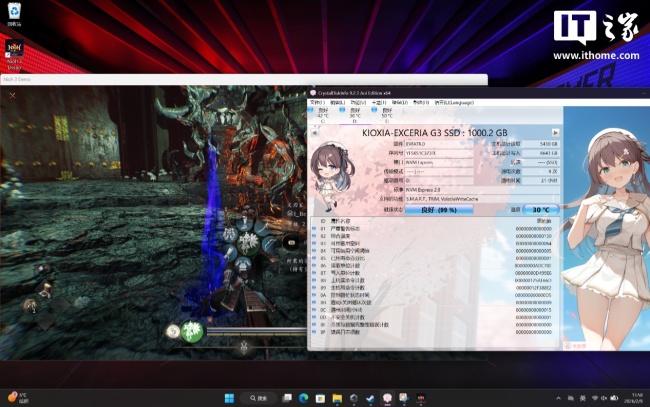Go to next disk with right arrow
This screenshot has width=650, height=407.
point(555,133)
